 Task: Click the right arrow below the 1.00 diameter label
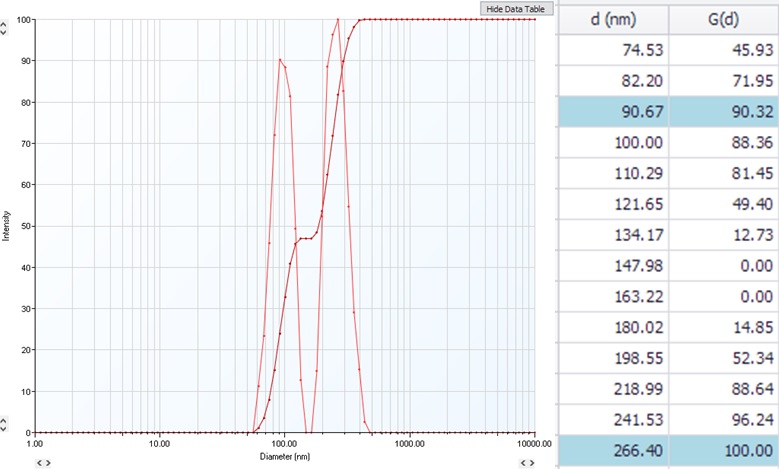[x=46, y=463]
